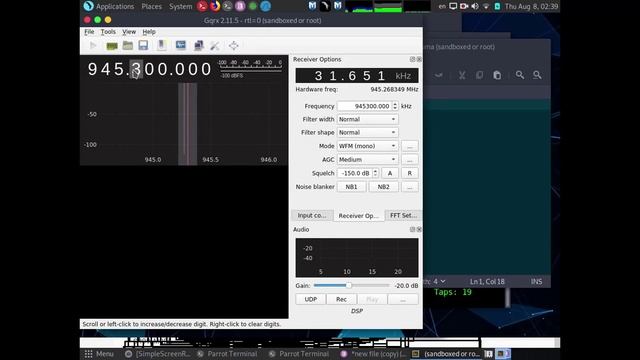The width and height of the screenshot is (640, 360).
Task: Save settings with the floppy disk icon
Action: click(x=143, y=45)
